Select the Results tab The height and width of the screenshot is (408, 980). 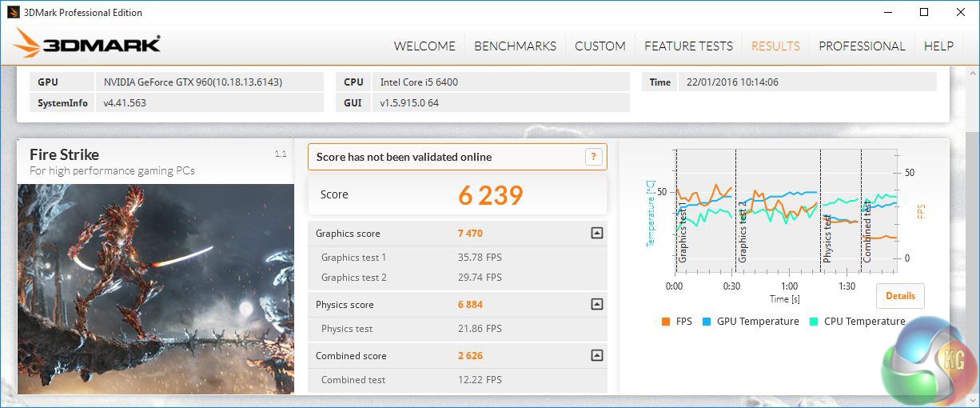coord(775,46)
